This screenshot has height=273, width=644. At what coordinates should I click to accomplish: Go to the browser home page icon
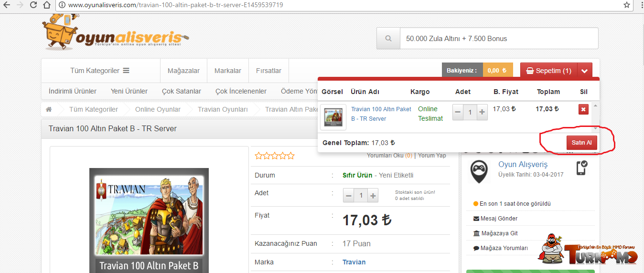47,5
